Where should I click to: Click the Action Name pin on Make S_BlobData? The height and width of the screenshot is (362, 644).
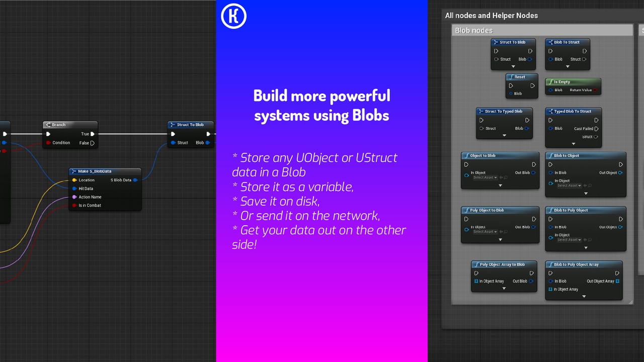[74, 197]
